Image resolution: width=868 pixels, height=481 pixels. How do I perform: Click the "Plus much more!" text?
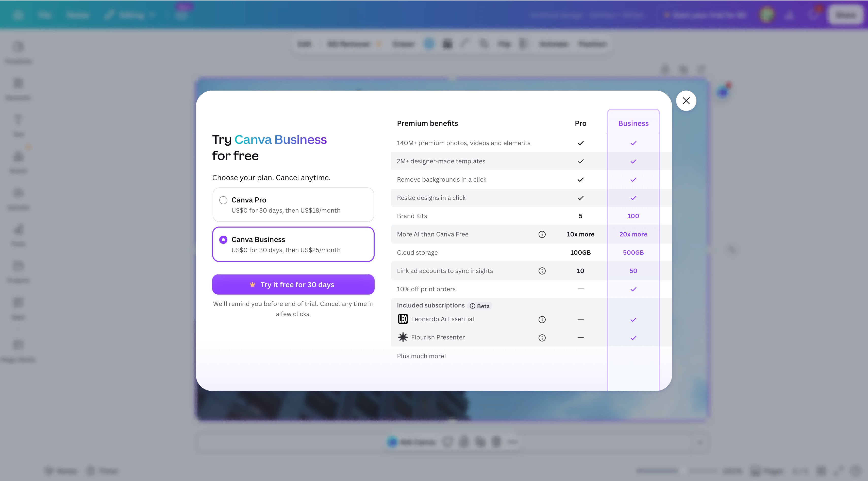click(421, 356)
